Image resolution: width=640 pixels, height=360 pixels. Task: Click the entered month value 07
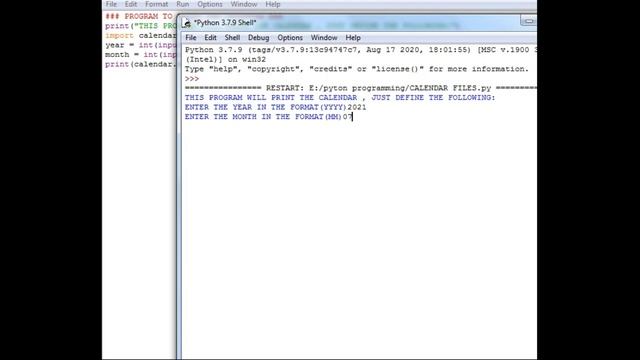point(347,117)
